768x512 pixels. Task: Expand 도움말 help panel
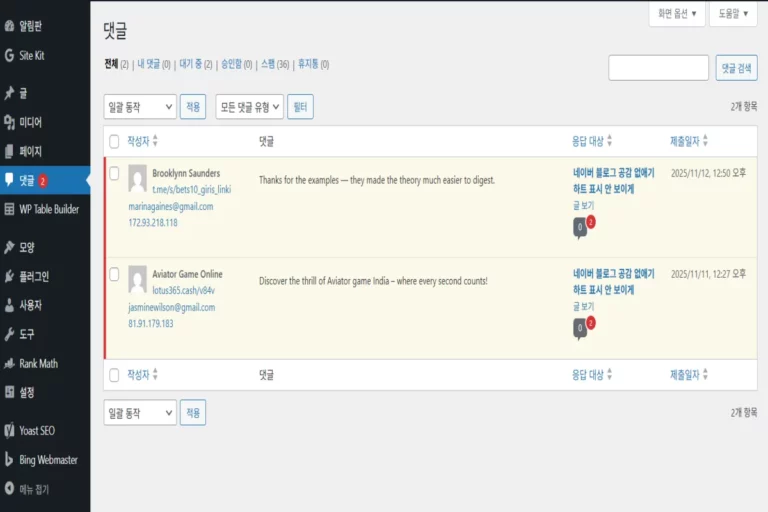[733, 14]
